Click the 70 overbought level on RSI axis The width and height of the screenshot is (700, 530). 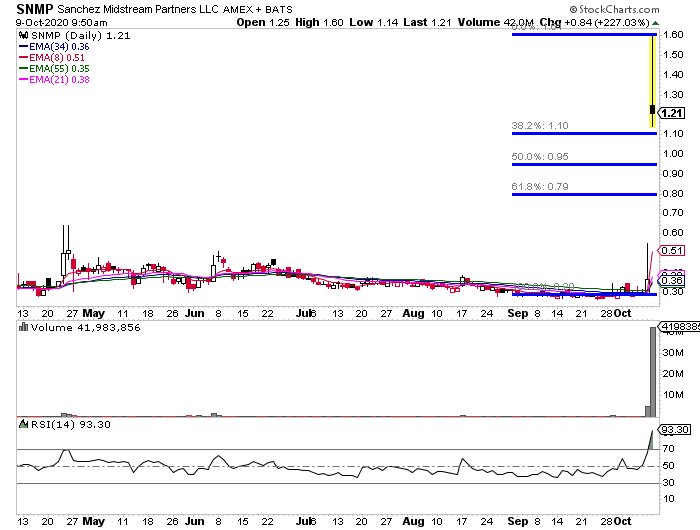click(668, 449)
